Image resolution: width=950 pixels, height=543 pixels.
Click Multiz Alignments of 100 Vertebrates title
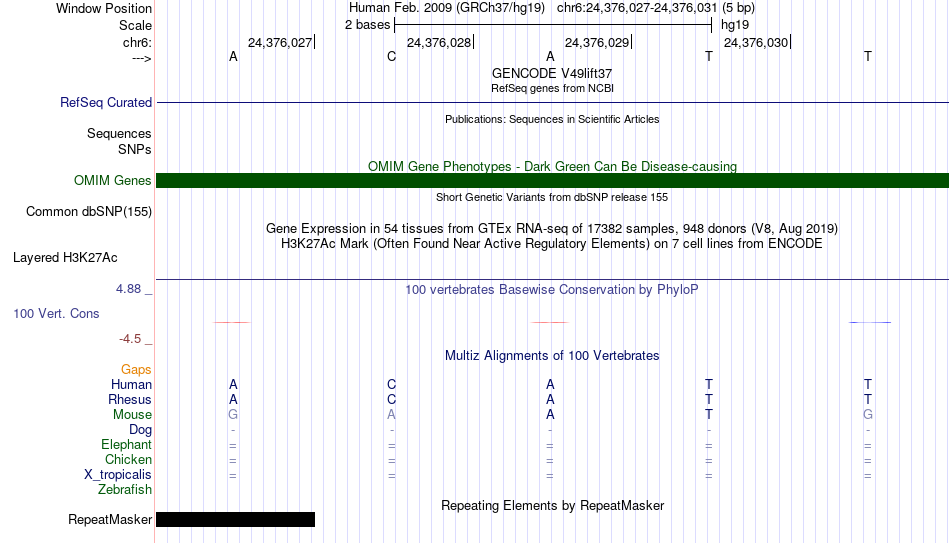pyautogui.click(x=552, y=356)
